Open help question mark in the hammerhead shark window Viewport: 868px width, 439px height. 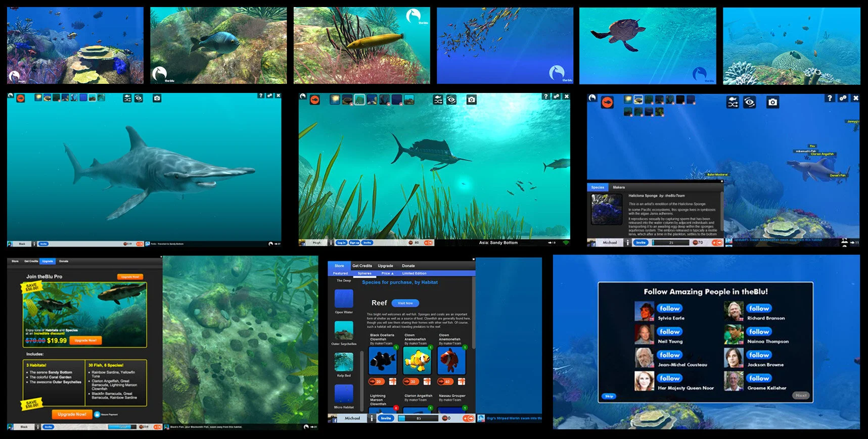click(261, 95)
